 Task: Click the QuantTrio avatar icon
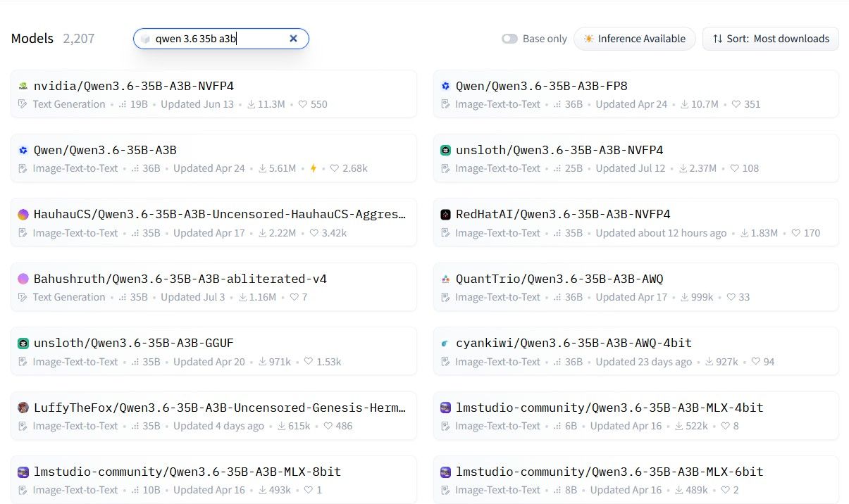point(445,279)
